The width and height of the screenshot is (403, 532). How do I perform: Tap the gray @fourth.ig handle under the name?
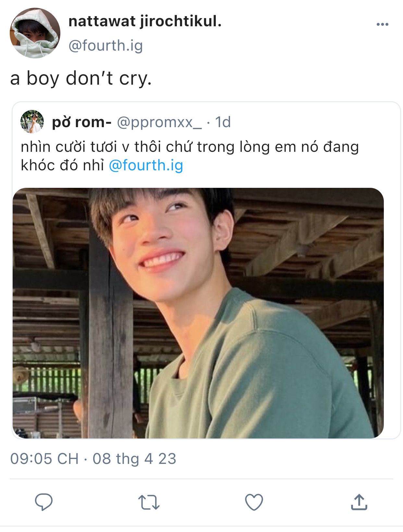pyautogui.click(x=106, y=45)
